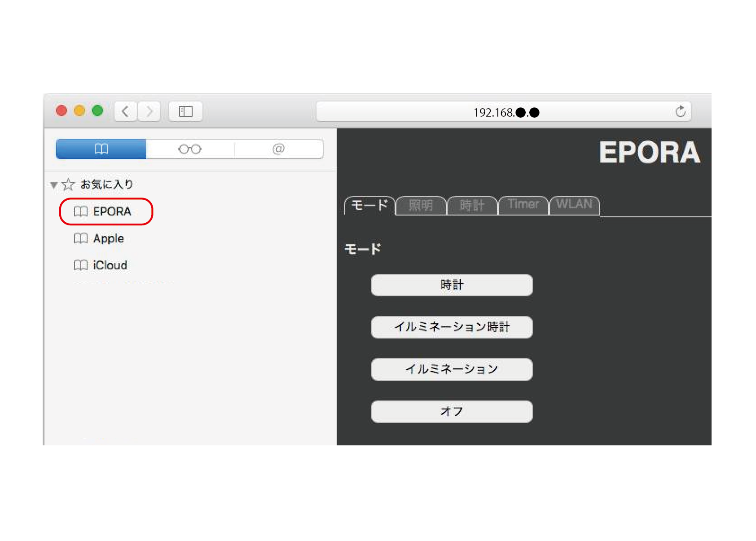Screen dimensions: 756x541
Task: Choose イルミネーション時計 mode button
Action: pyautogui.click(x=452, y=327)
